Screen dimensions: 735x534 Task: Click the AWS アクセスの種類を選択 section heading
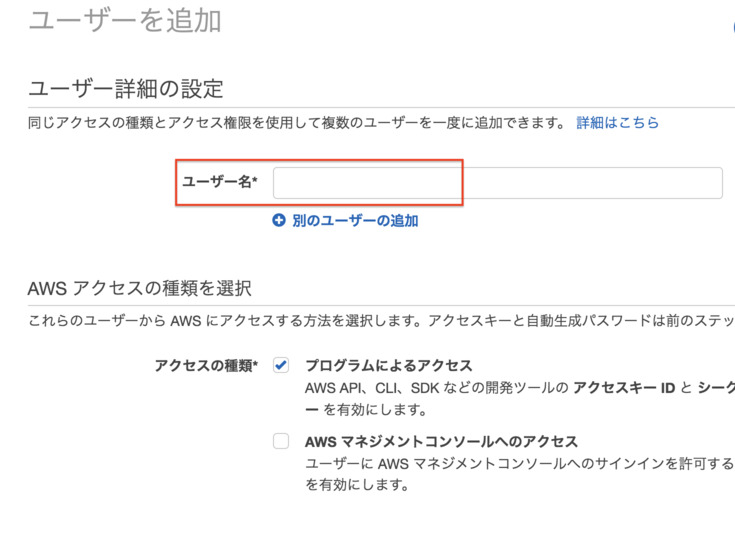(x=139, y=288)
